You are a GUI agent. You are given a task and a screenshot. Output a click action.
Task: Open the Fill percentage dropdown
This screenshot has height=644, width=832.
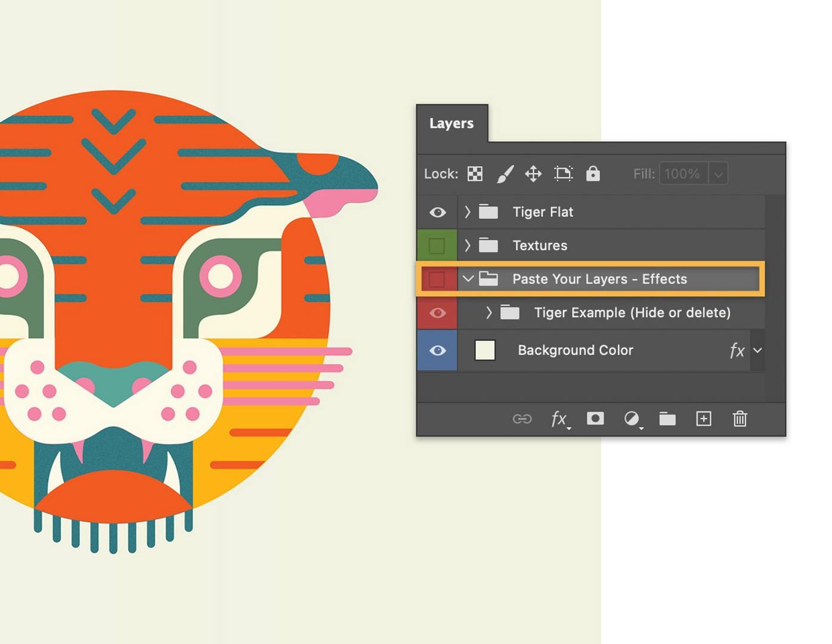pyautogui.click(x=718, y=174)
